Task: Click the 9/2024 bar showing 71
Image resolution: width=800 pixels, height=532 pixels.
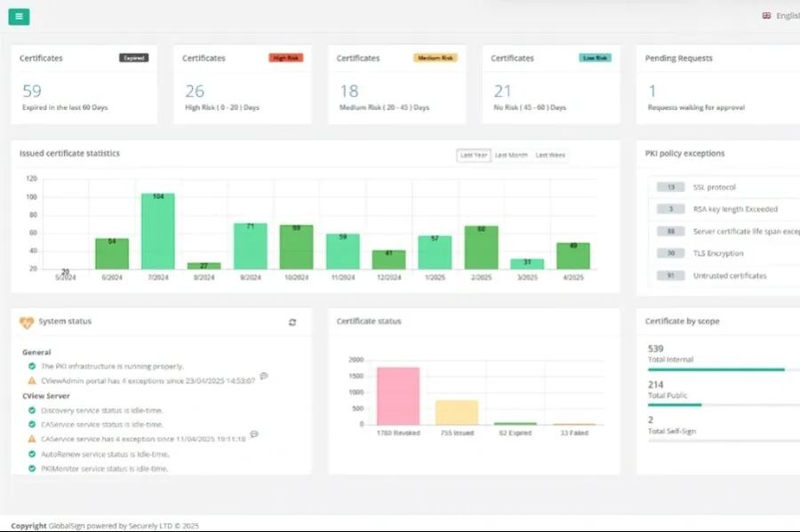Action: pyautogui.click(x=251, y=246)
